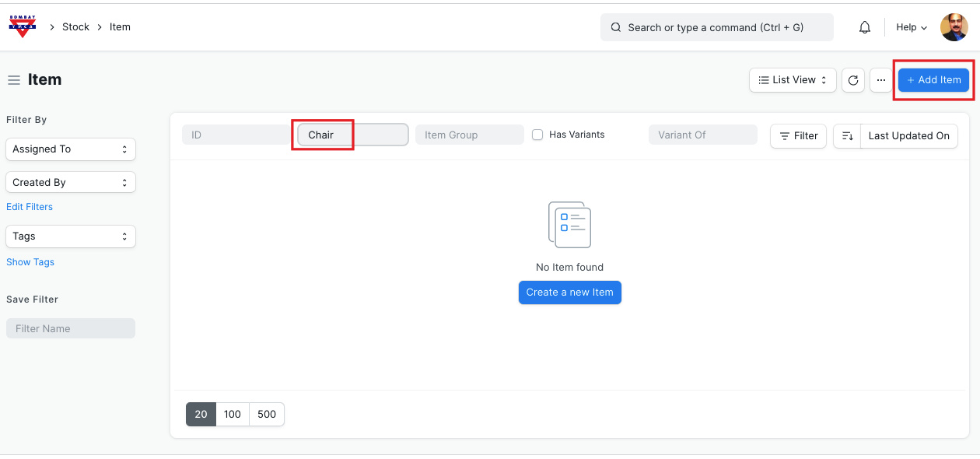This screenshot has width=980, height=459.
Task: Navigate to Stock breadcrumb
Action: click(75, 27)
